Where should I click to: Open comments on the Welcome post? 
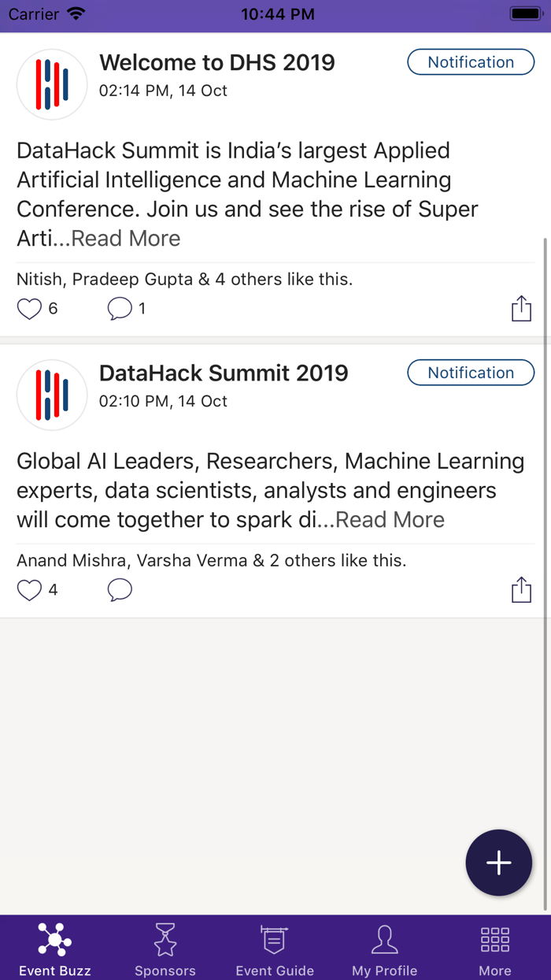[119, 308]
